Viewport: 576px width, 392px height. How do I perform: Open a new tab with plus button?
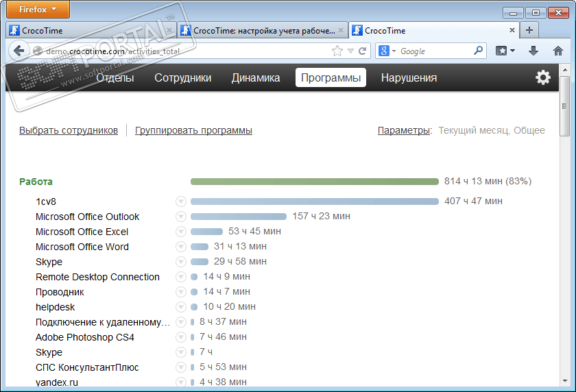tap(529, 30)
